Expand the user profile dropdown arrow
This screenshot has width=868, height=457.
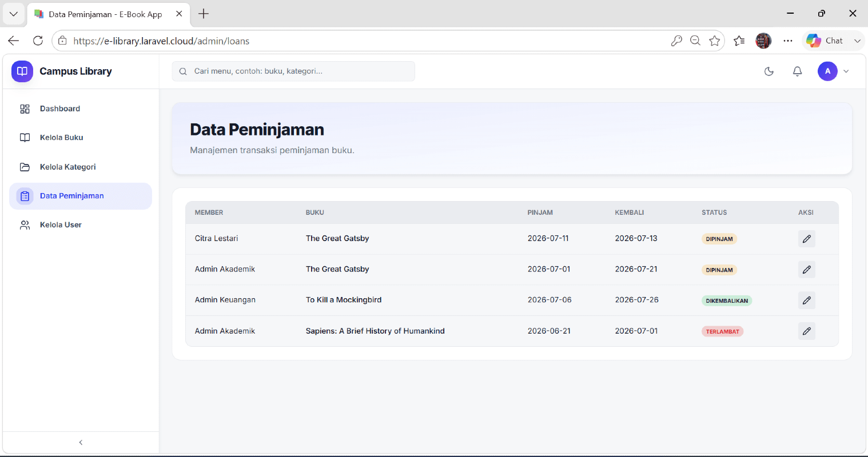(846, 71)
